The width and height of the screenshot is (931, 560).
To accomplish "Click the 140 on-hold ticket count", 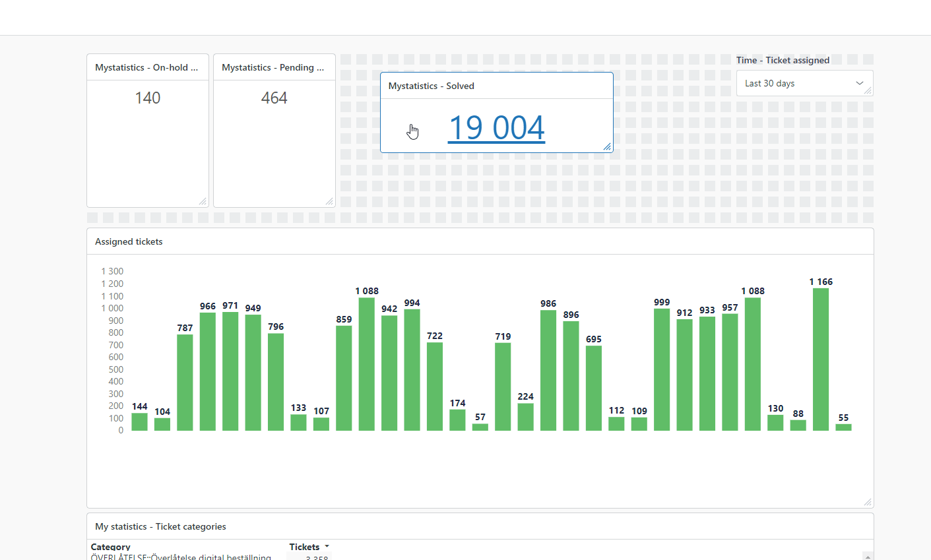I will [148, 98].
